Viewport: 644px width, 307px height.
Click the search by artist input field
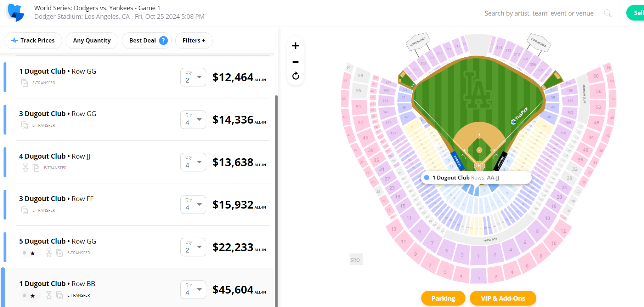(x=539, y=13)
